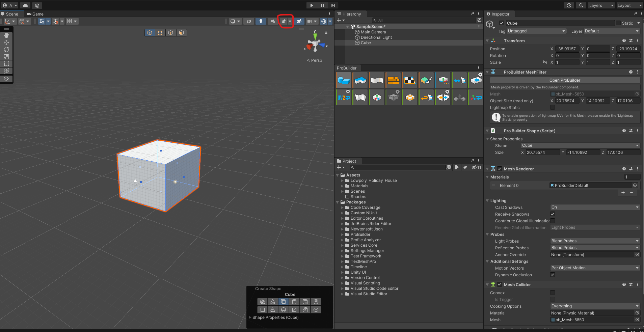Enable Convex on Mesh Collider
644x332 pixels.
pyautogui.click(x=553, y=293)
